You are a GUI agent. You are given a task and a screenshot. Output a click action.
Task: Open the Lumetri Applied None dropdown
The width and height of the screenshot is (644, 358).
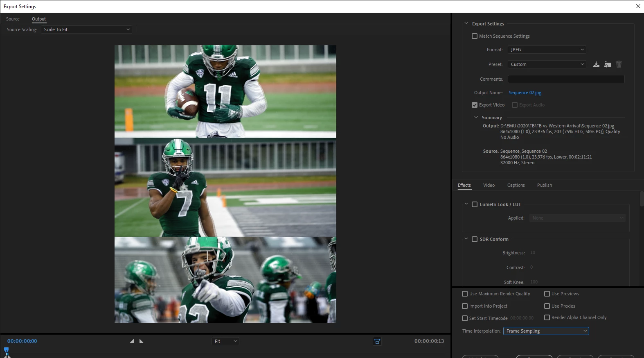(577, 218)
